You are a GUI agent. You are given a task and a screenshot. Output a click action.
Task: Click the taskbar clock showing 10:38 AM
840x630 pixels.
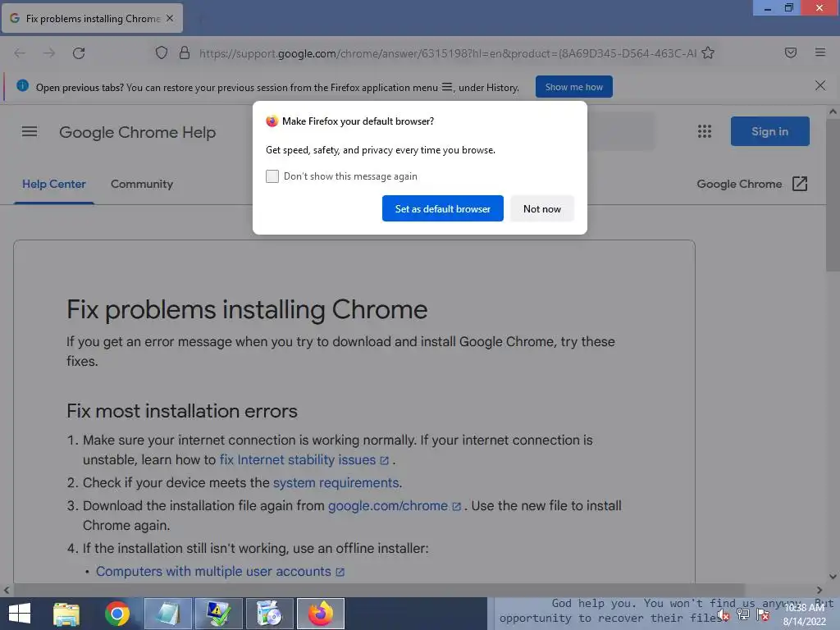tap(804, 614)
